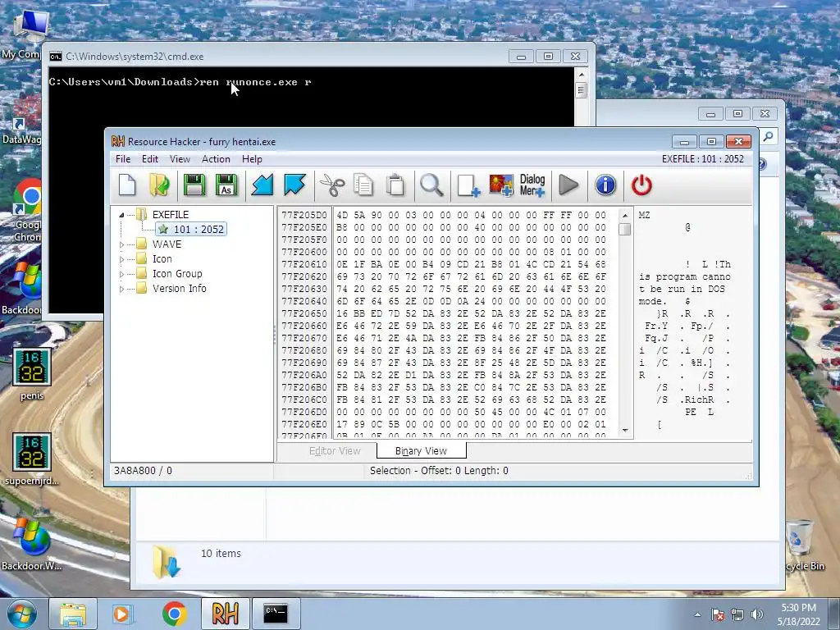This screenshot has height=630, width=840.
Task: Open the File menu
Action: (123, 159)
